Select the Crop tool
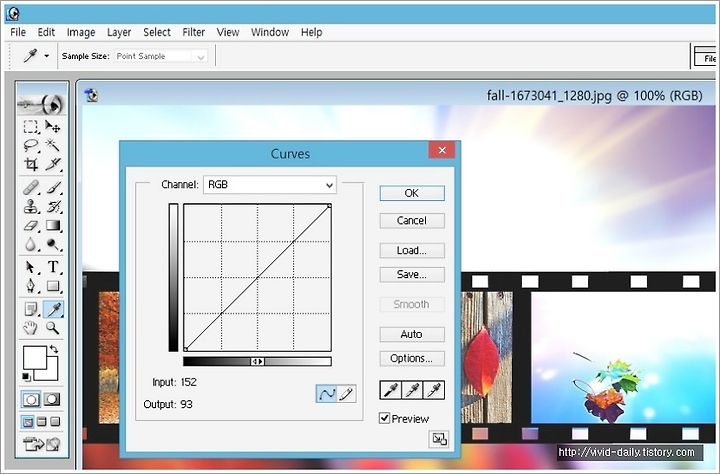This screenshot has height=474, width=720. [31, 164]
